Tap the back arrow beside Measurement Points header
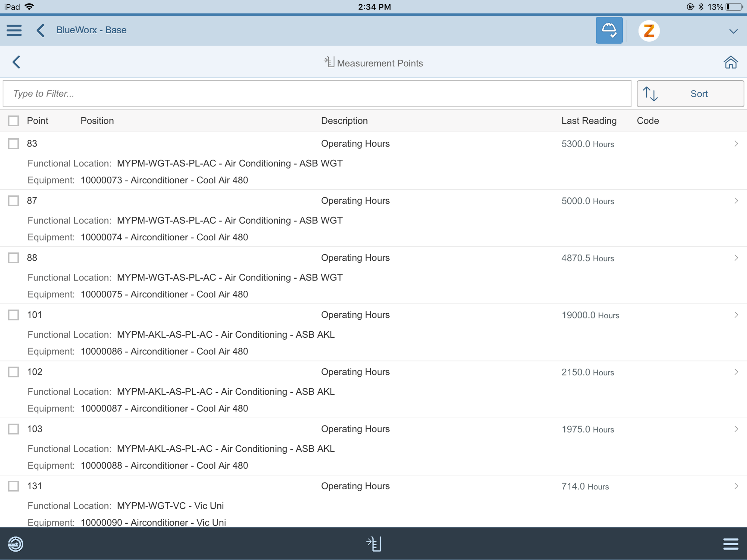747x560 pixels. pyautogui.click(x=16, y=62)
